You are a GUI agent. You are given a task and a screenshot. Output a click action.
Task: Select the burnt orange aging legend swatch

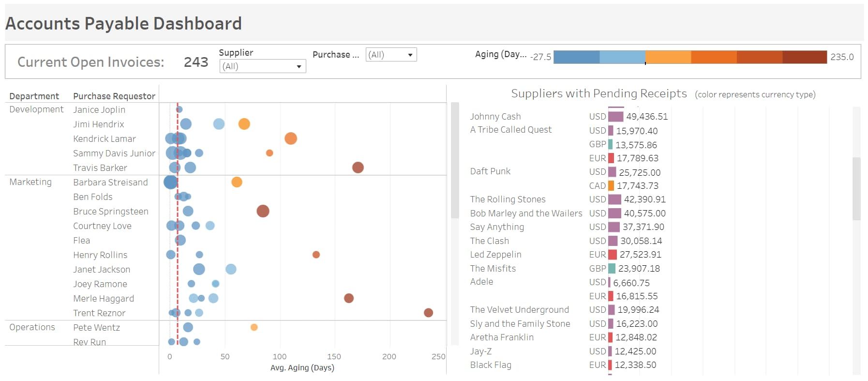760,57
